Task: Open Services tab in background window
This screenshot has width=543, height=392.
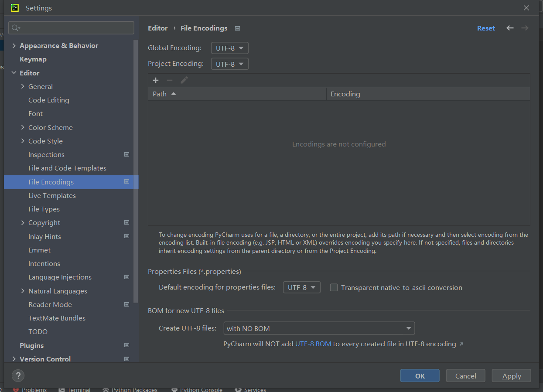Action: click(250, 389)
